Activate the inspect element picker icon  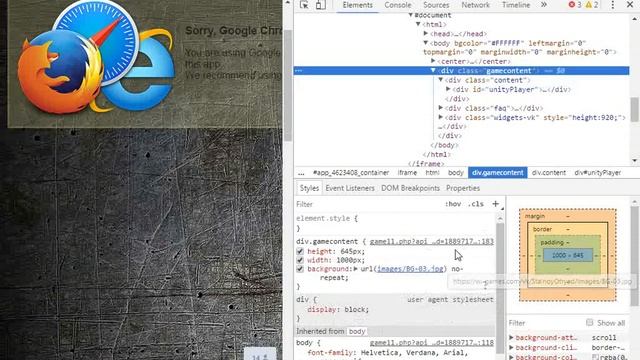click(304, 4)
